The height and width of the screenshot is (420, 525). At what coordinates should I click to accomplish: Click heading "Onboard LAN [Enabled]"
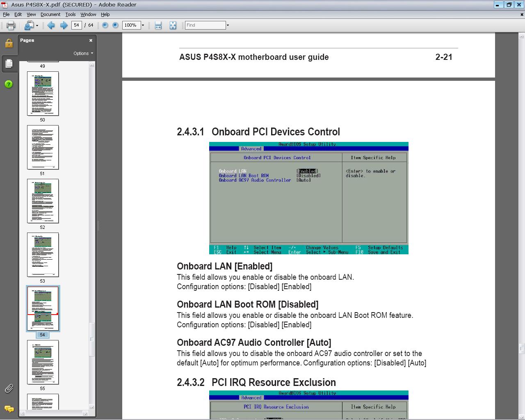[x=225, y=266]
